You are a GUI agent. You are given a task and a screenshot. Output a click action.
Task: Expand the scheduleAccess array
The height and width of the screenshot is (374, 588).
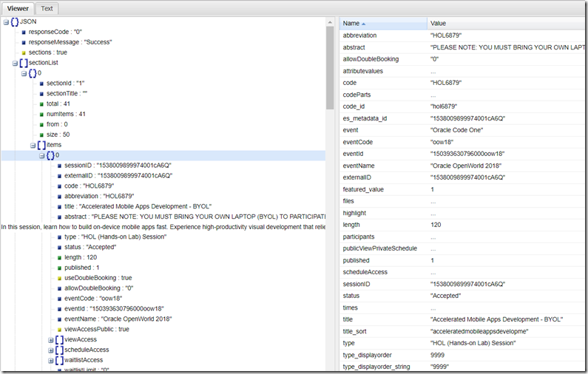tap(50, 350)
